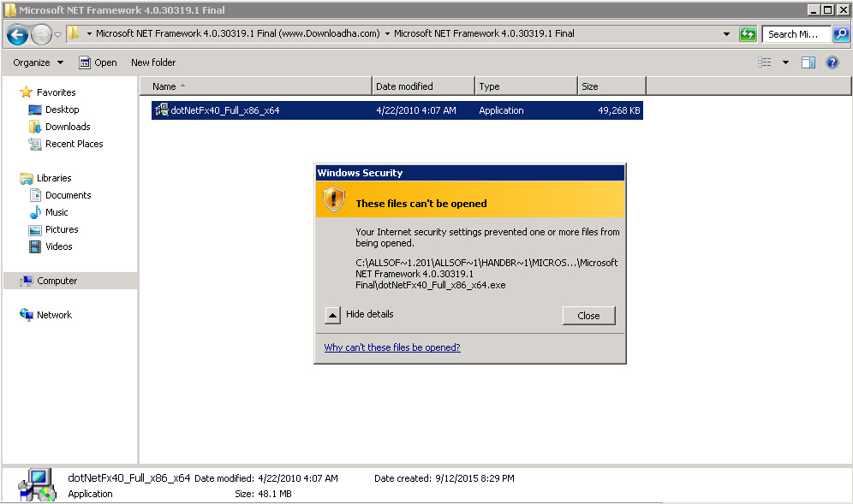Open the Organize menu
The width and height of the screenshot is (853, 504).
coord(38,62)
